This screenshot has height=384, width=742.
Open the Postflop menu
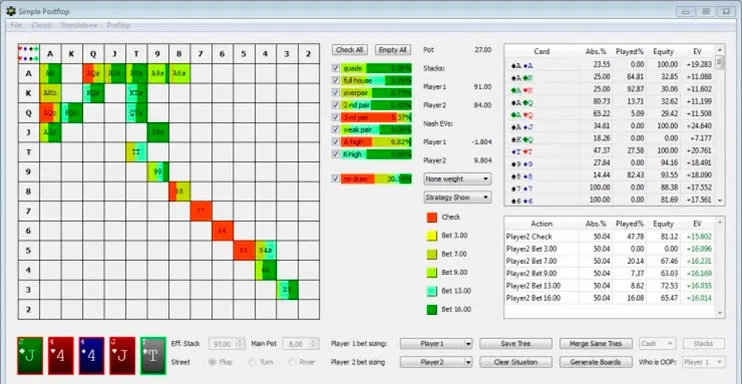pos(118,25)
